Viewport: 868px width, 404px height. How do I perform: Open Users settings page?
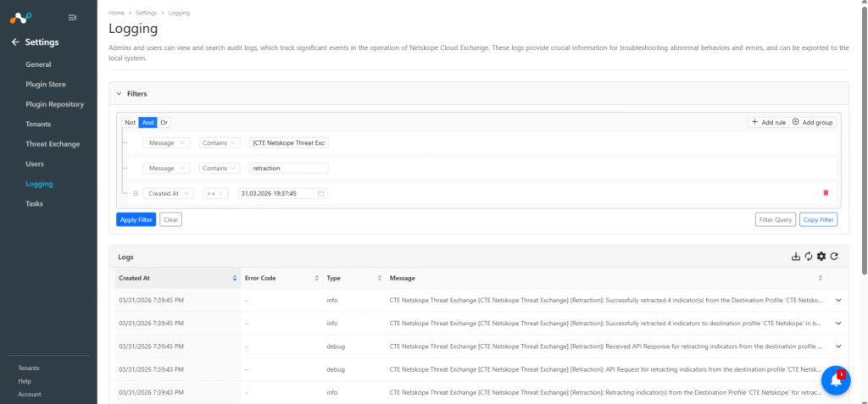pyautogui.click(x=35, y=163)
